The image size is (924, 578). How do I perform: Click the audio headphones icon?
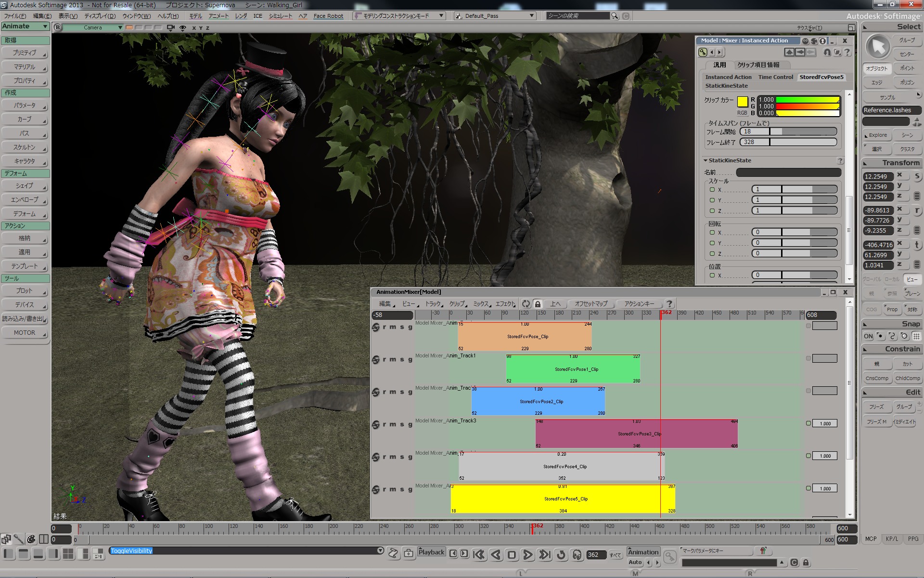pyautogui.click(x=577, y=555)
